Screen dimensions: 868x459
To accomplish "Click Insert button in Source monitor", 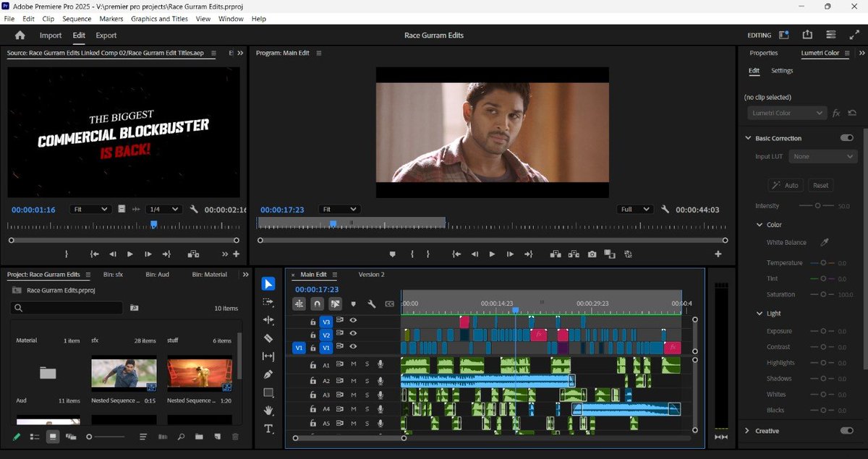I will pyautogui.click(x=194, y=254).
